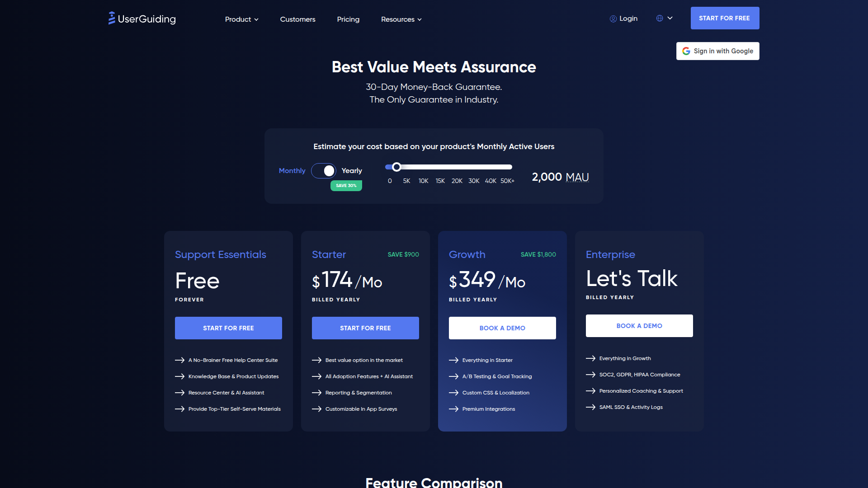
Task: Click START FOR FREE in the header
Action: (725, 18)
